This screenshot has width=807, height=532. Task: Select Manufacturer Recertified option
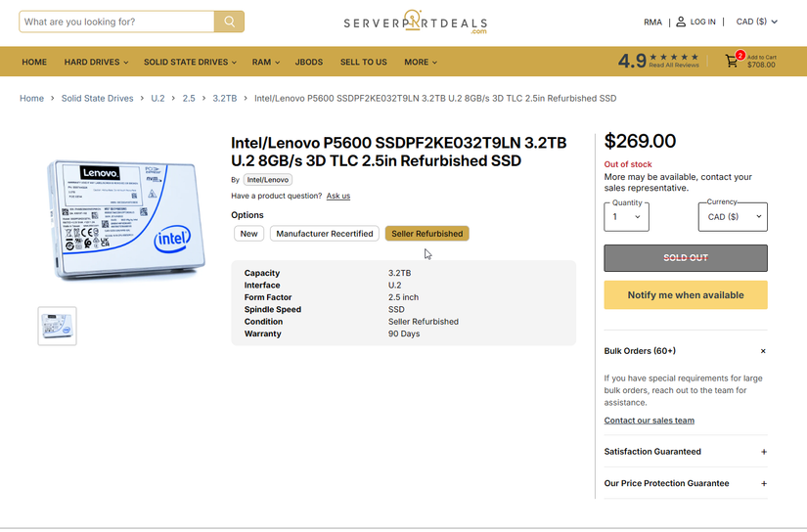pyautogui.click(x=324, y=234)
